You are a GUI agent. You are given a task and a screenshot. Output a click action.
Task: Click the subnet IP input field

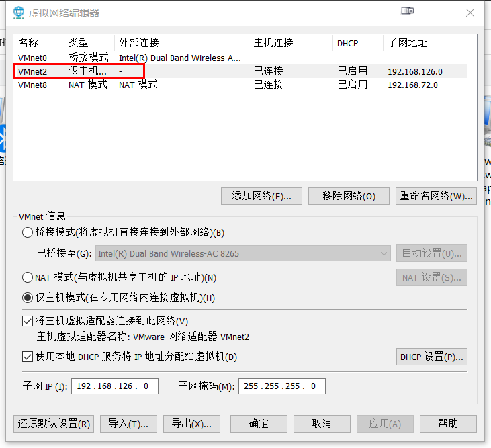pos(115,386)
